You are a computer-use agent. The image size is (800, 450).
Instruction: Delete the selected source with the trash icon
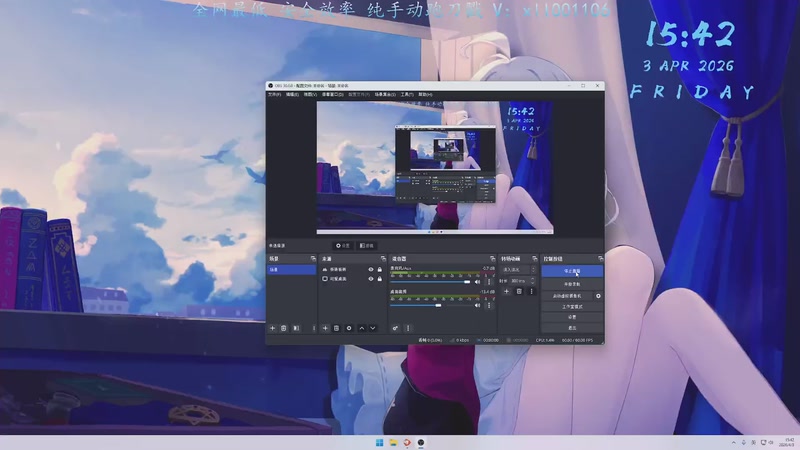[x=336, y=328]
